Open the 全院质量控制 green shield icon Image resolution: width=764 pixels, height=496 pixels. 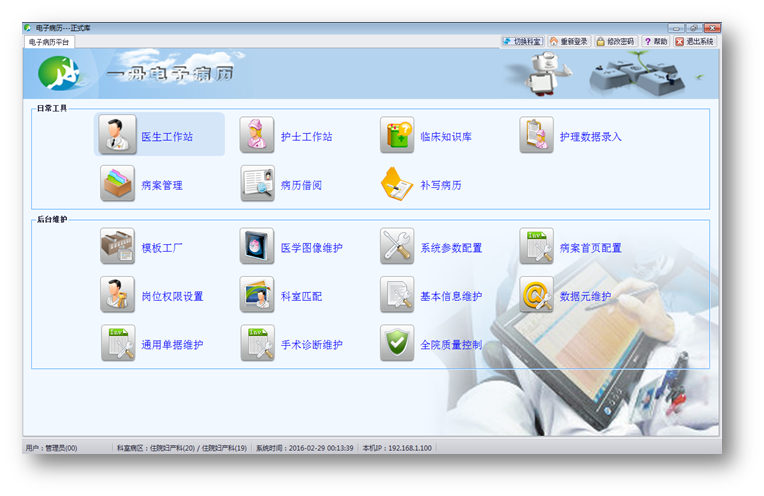click(x=397, y=343)
